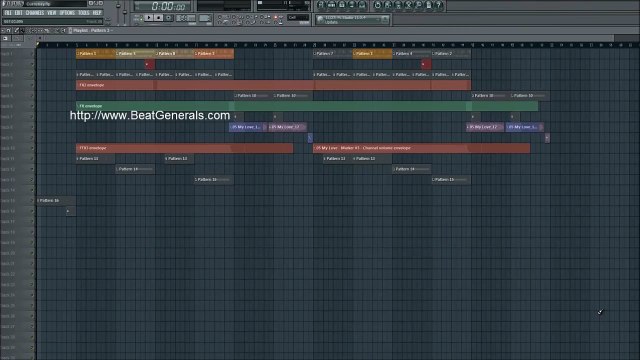Open the HELP menu
The height and width of the screenshot is (360, 640).
97,13
